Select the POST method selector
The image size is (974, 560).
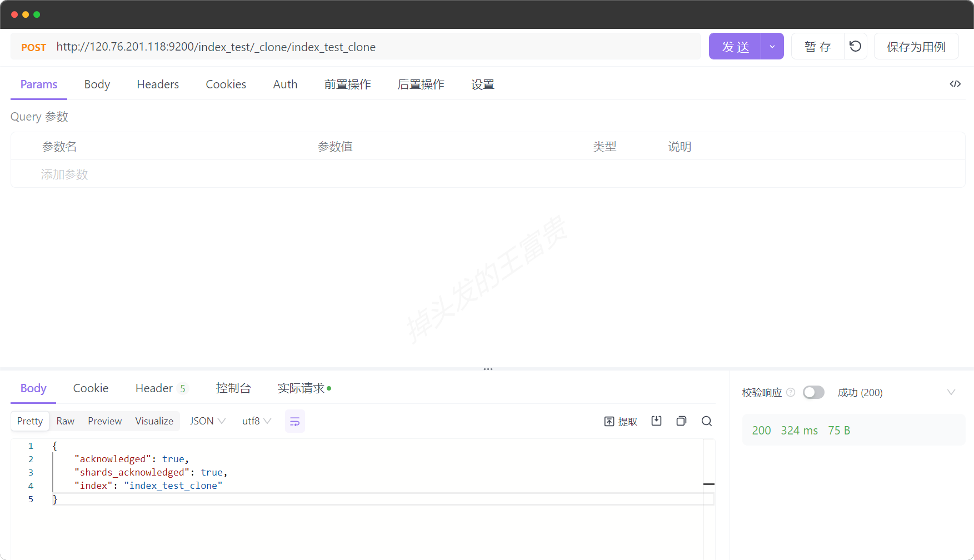33,47
